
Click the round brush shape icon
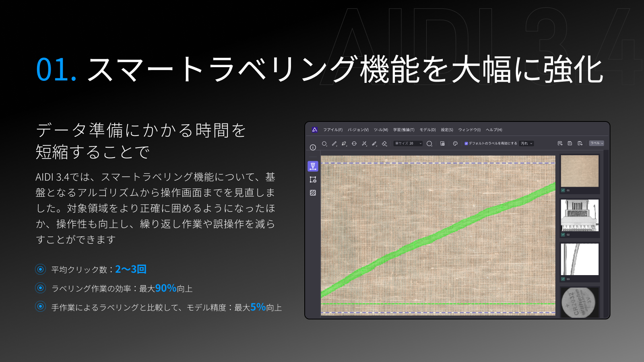(x=429, y=144)
